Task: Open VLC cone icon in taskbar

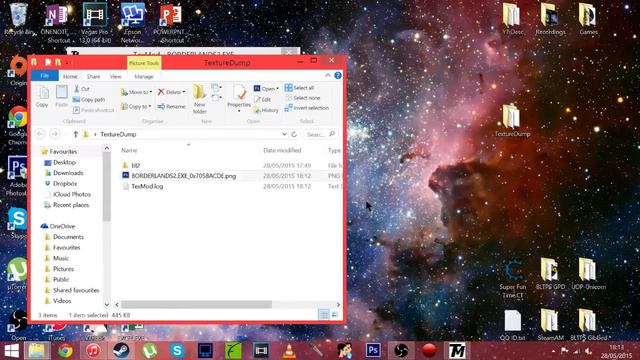Action: point(289,350)
